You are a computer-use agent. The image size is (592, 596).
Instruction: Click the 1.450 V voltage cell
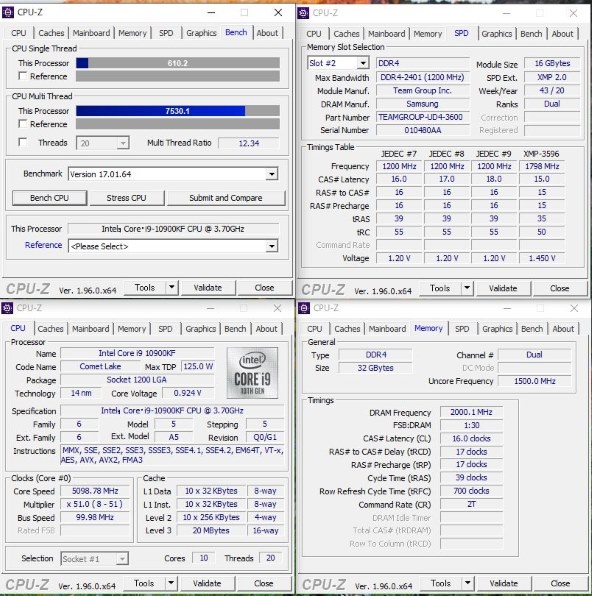click(x=542, y=258)
